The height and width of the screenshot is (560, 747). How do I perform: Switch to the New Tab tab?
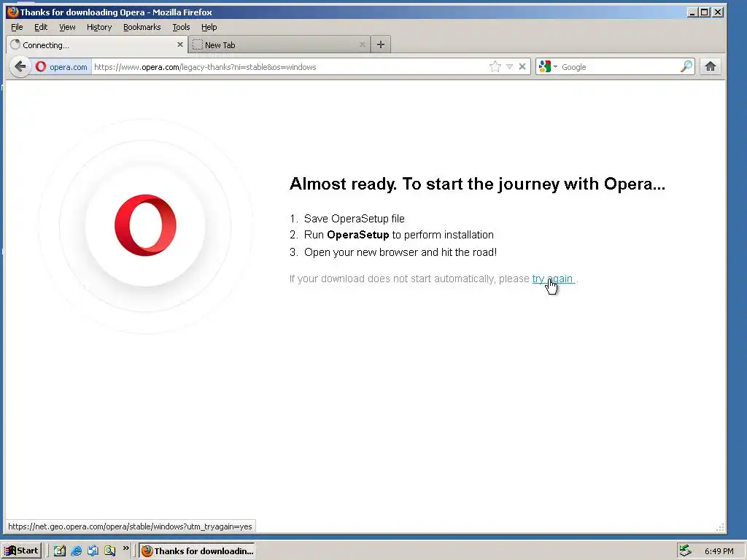coord(279,44)
